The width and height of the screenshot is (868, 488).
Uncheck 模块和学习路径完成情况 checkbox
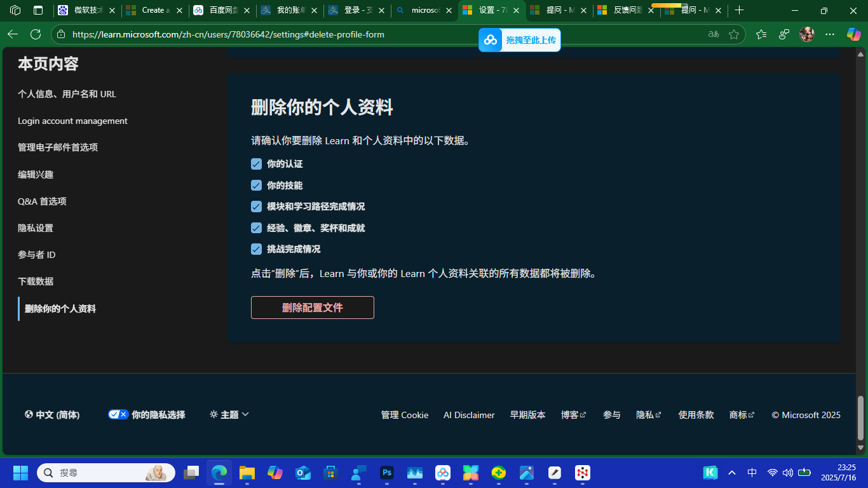[x=256, y=207]
